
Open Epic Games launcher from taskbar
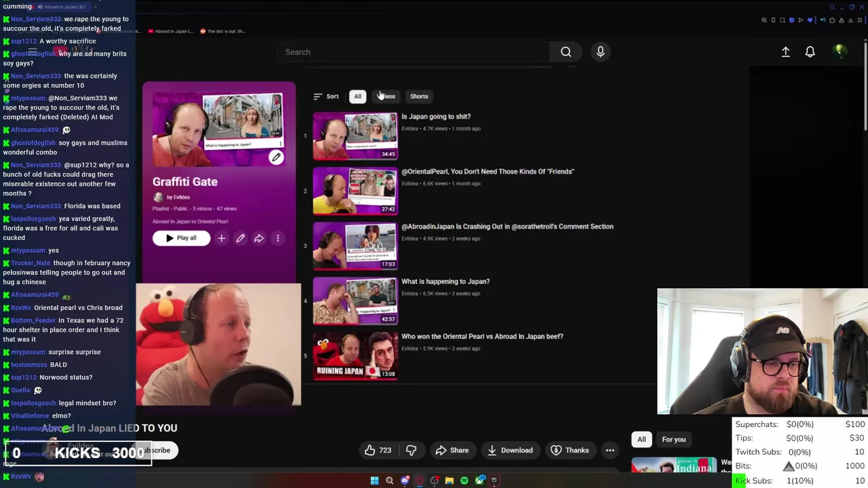point(494,481)
